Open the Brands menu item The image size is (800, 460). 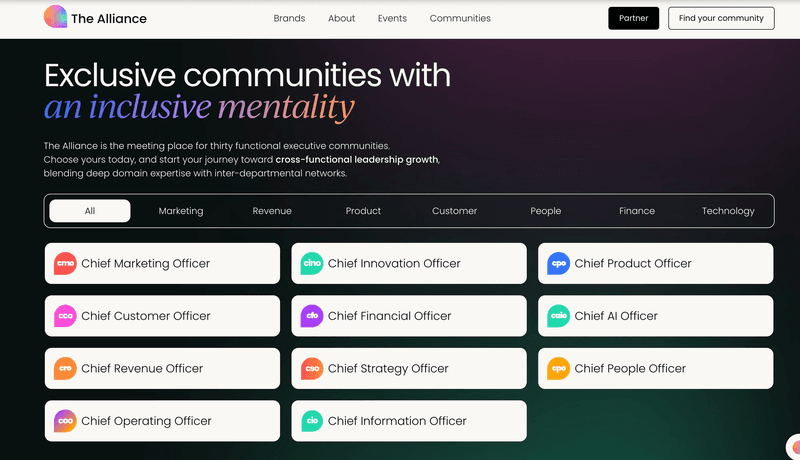[289, 18]
